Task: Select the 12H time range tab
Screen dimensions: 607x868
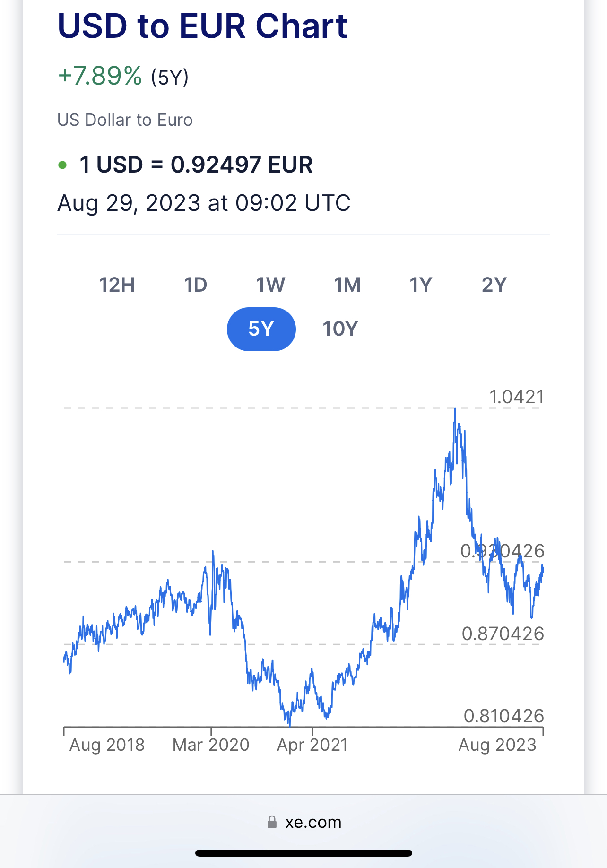Action: pos(117,285)
